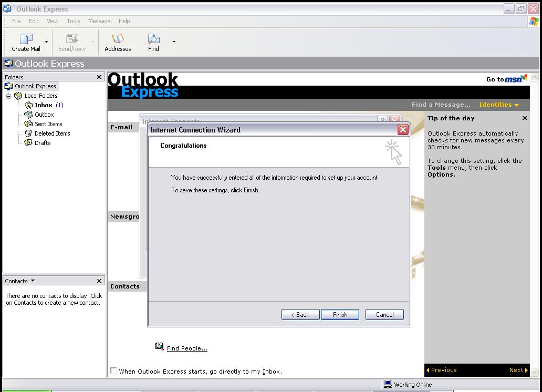Open the Drafts folder icon
Image resolution: width=542 pixels, height=392 pixels.
click(x=28, y=142)
